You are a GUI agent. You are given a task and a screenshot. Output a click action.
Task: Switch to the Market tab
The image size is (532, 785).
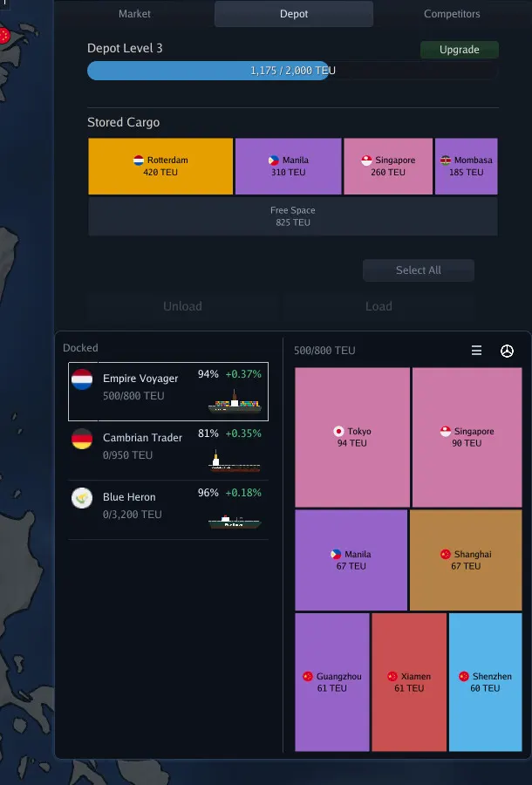(x=134, y=13)
